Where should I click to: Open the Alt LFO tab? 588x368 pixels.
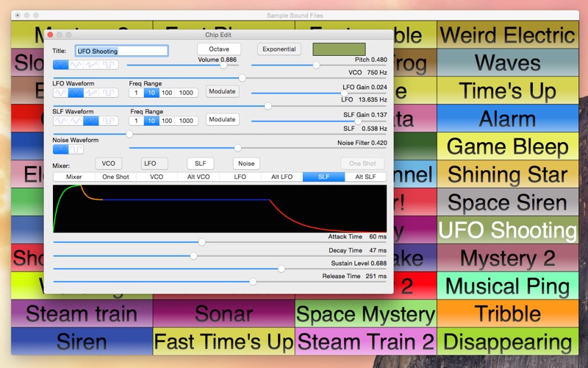282,177
